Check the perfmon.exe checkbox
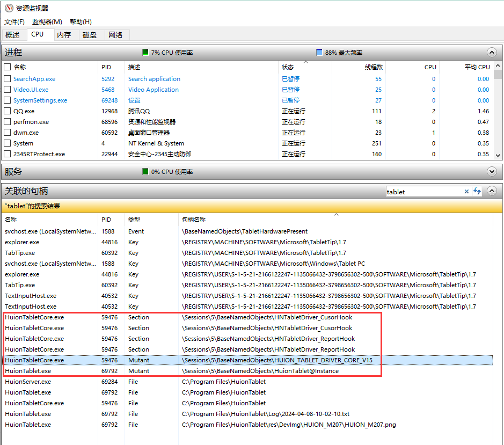Image resolution: width=504 pixels, height=445 pixels. [7, 122]
